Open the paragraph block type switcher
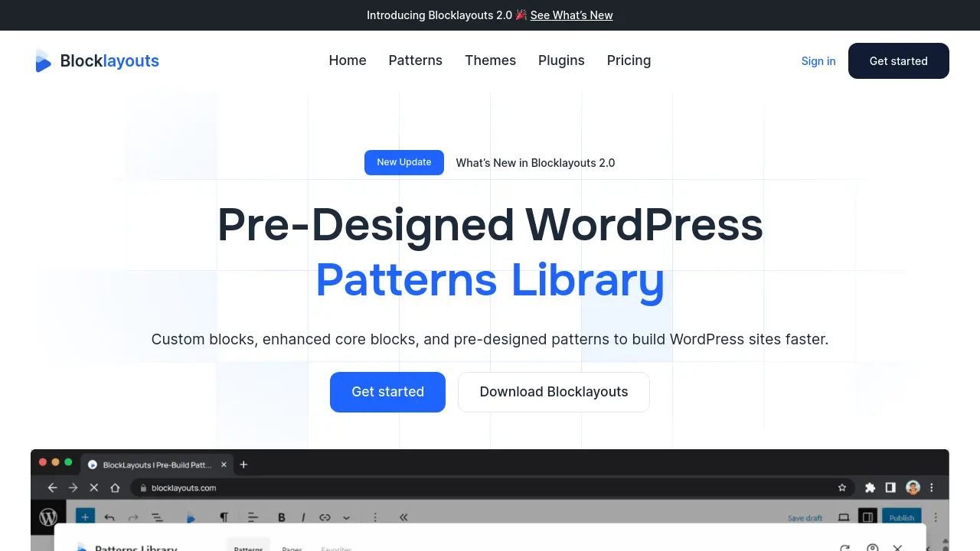Image resolution: width=980 pixels, height=551 pixels. pyautogui.click(x=224, y=517)
